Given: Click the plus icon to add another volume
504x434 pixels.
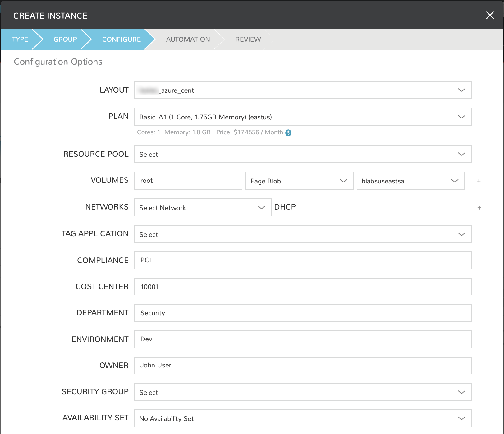Looking at the screenshot, I should pos(479,181).
